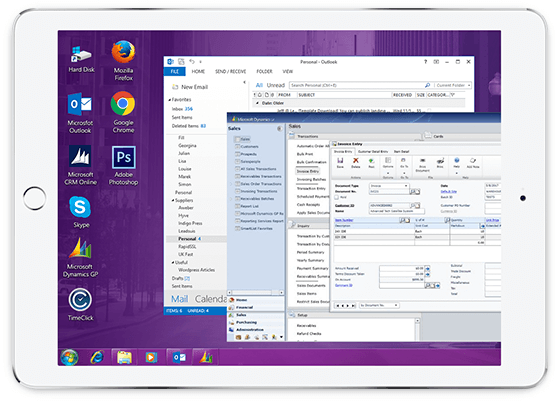Collapse the Suppliers folder in Outlook
The height and width of the screenshot is (402, 559).
pyautogui.click(x=173, y=200)
